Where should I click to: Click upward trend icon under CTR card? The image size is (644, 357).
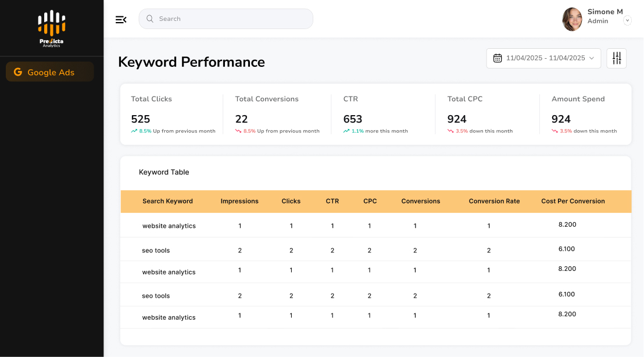click(x=346, y=131)
